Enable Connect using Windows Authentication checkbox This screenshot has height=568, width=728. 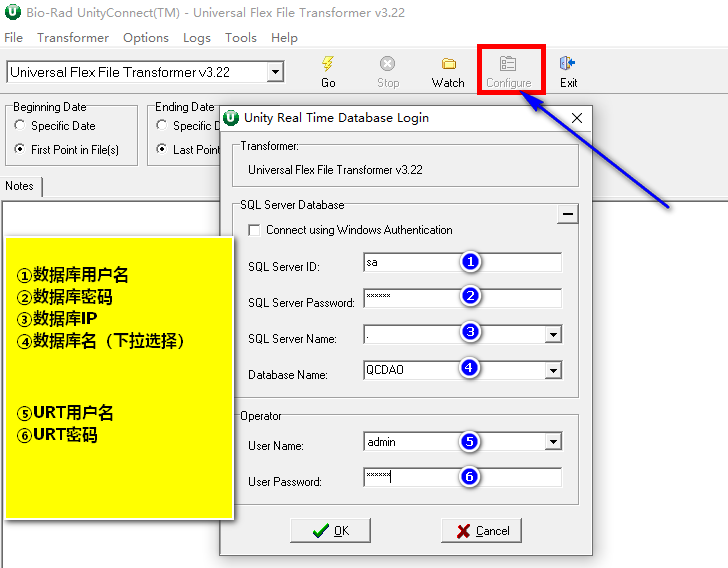(x=254, y=230)
